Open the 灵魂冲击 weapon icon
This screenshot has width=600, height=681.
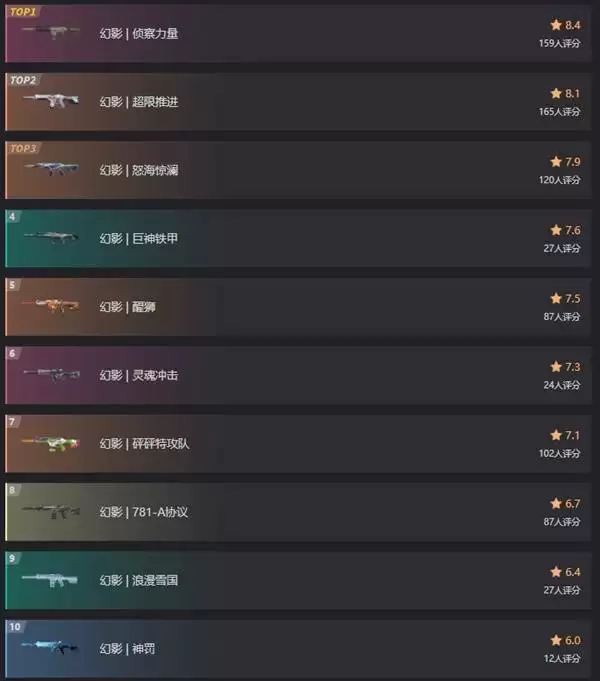[x=51, y=374]
